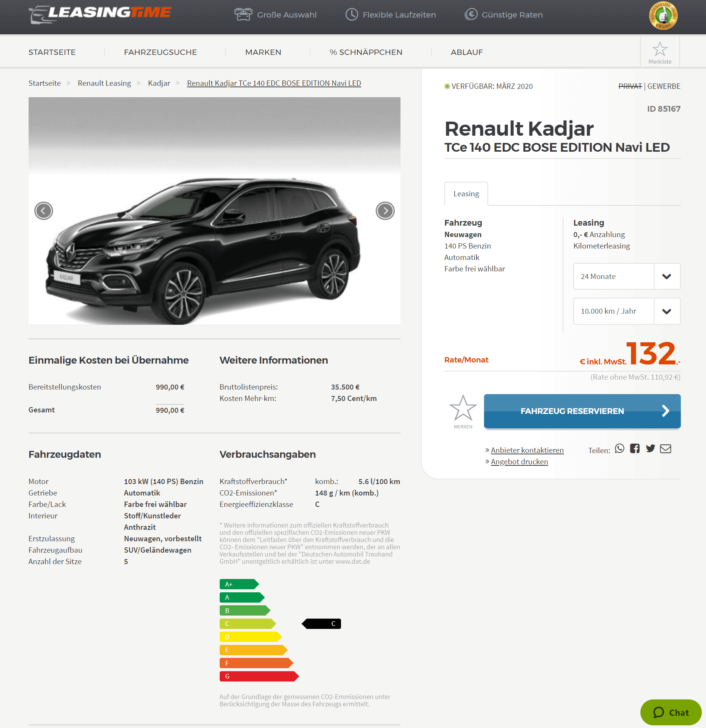The width and height of the screenshot is (706, 728).
Task: Open the Merkliste star icon
Action: (660, 49)
